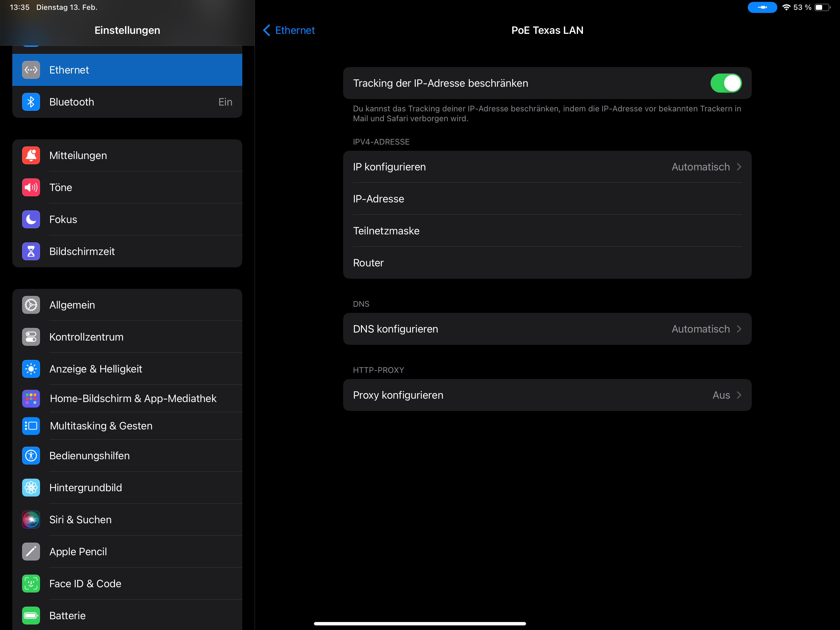Click the Töne speaker icon

(x=31, y=187)
